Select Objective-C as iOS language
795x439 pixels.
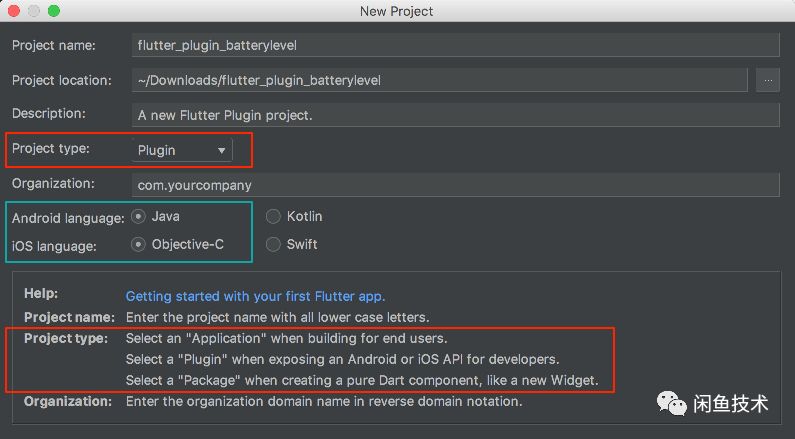coord(177,244)
